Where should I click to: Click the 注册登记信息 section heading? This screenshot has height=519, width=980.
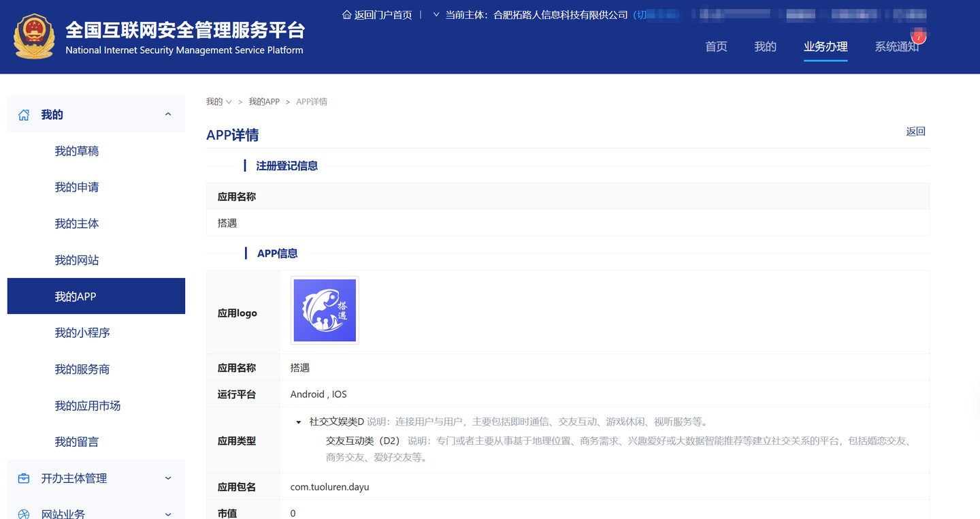[x=287, y=166]
